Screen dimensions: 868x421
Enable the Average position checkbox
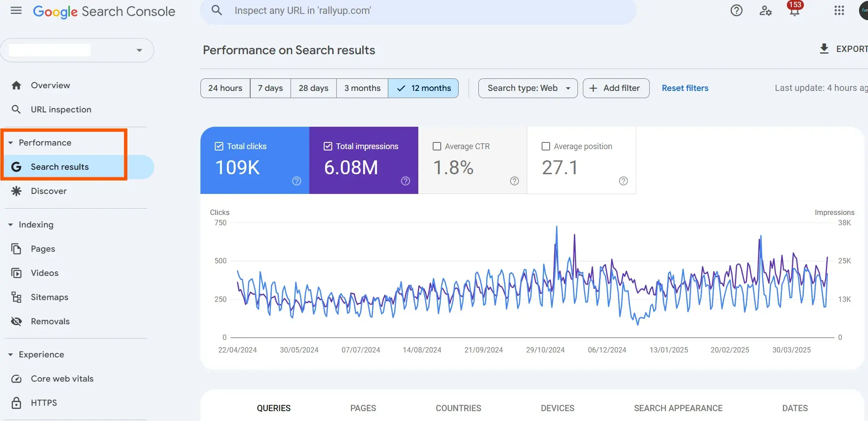pos(545,146)
